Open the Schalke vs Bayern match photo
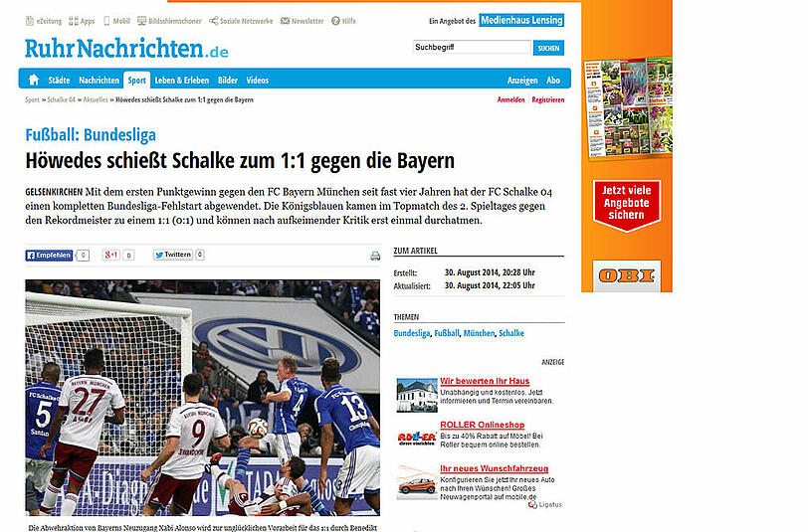Viewport: 808px width, 532px height. click(203, 398)
